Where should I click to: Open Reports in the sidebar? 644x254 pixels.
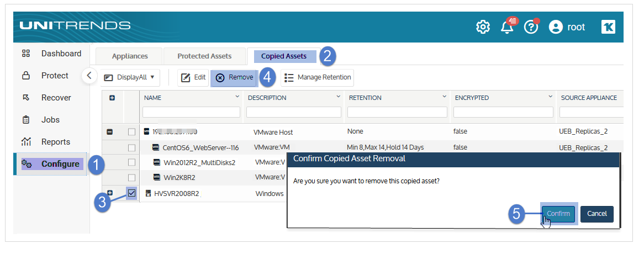[56, 142]
